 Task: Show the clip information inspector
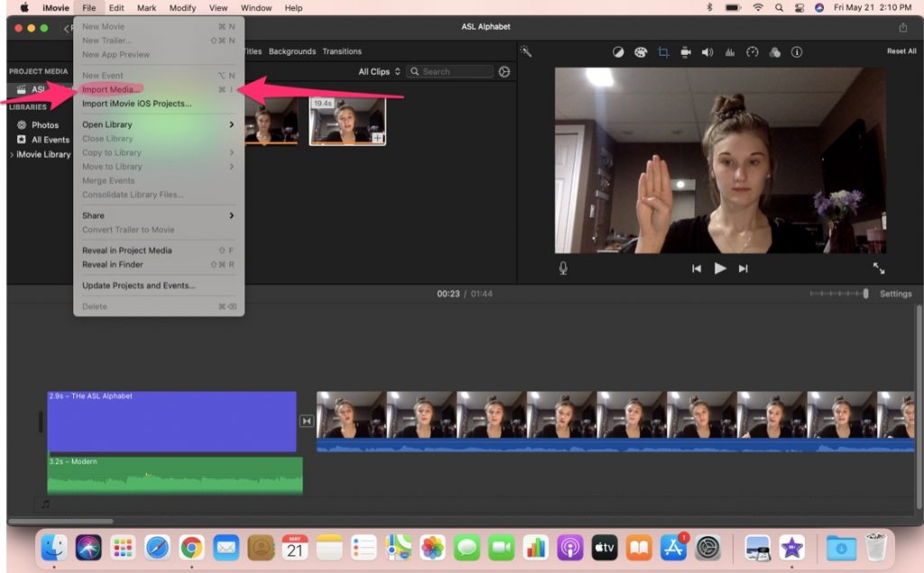tap(796, 51)
